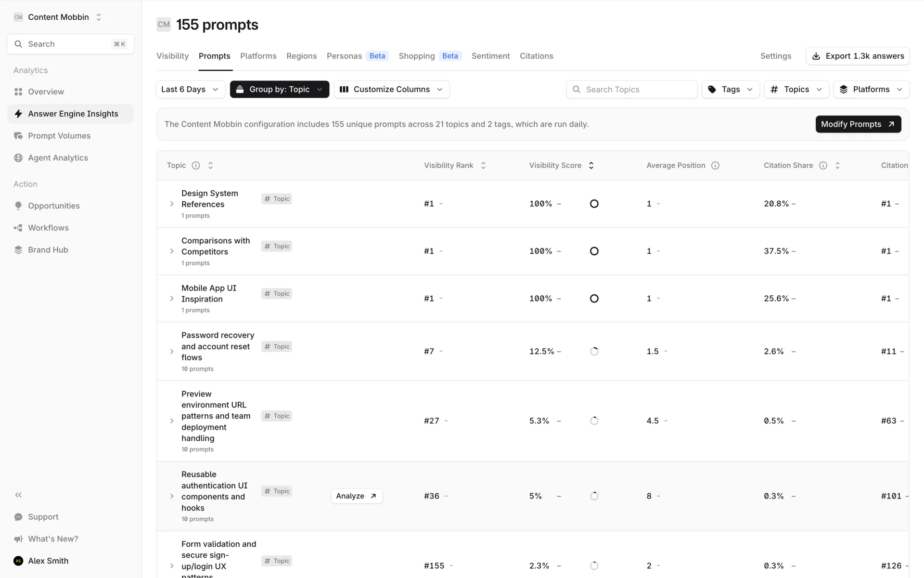Open Workflows from sidebar icon
This screenshot has height=578, width=924.
pos(18,228)
